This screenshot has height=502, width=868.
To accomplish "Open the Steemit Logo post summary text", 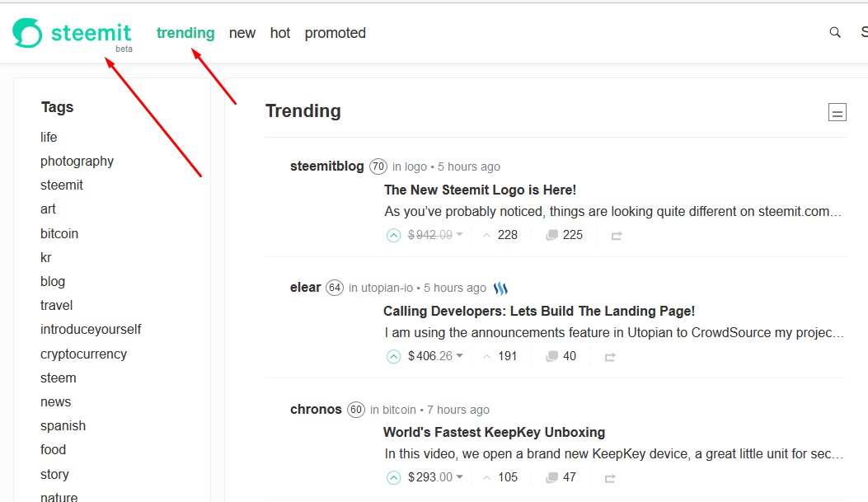I will pos(612,211).
